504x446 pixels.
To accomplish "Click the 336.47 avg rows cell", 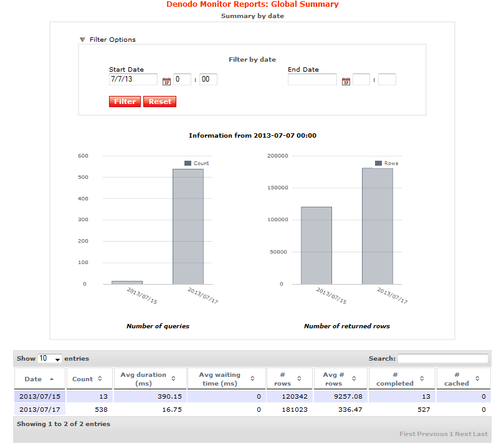I will click(x=340, y=409).
